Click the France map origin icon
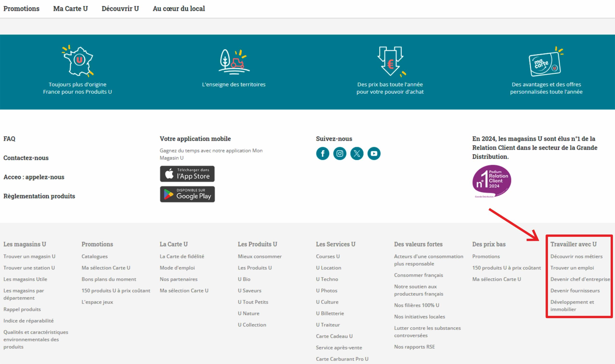Image resolution: width=615 pixels, height=364 pixels. [78, 61]
